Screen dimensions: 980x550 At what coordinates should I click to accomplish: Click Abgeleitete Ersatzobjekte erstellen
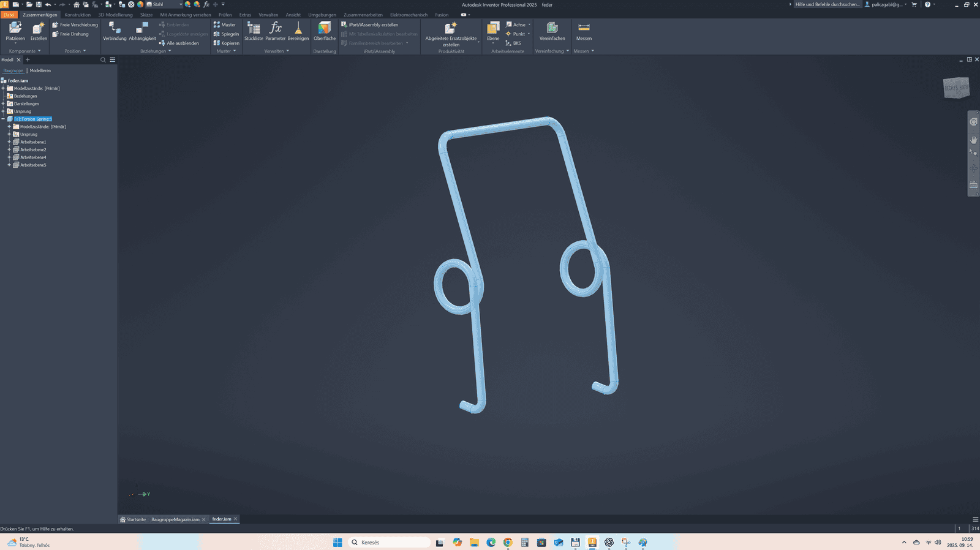click(451, 34)
